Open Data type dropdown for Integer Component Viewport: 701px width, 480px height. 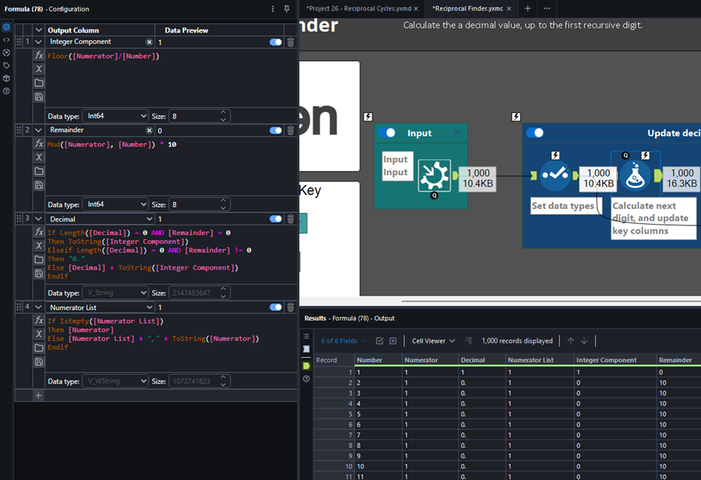[116, 116]
